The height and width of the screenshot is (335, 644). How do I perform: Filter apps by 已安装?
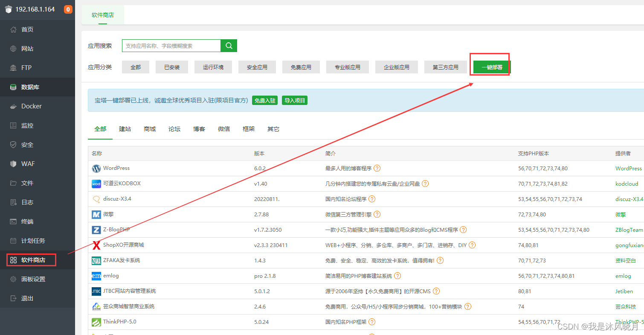[172, 67]
